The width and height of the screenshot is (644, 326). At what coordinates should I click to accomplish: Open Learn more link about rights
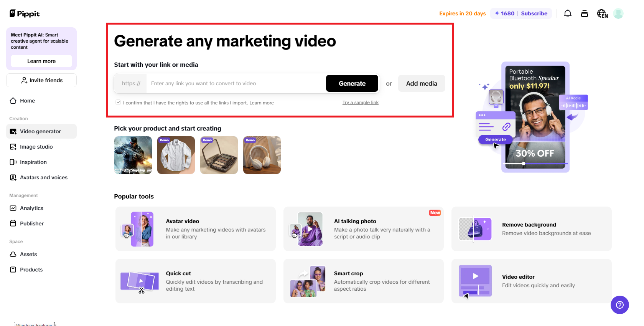(262, 103)
